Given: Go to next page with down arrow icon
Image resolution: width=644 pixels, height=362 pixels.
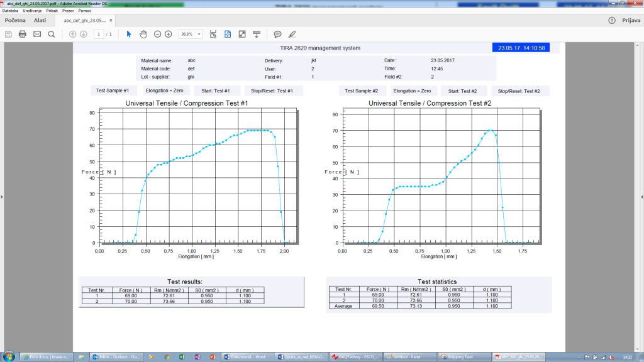Looking at the screenshot, I should 84,35.
